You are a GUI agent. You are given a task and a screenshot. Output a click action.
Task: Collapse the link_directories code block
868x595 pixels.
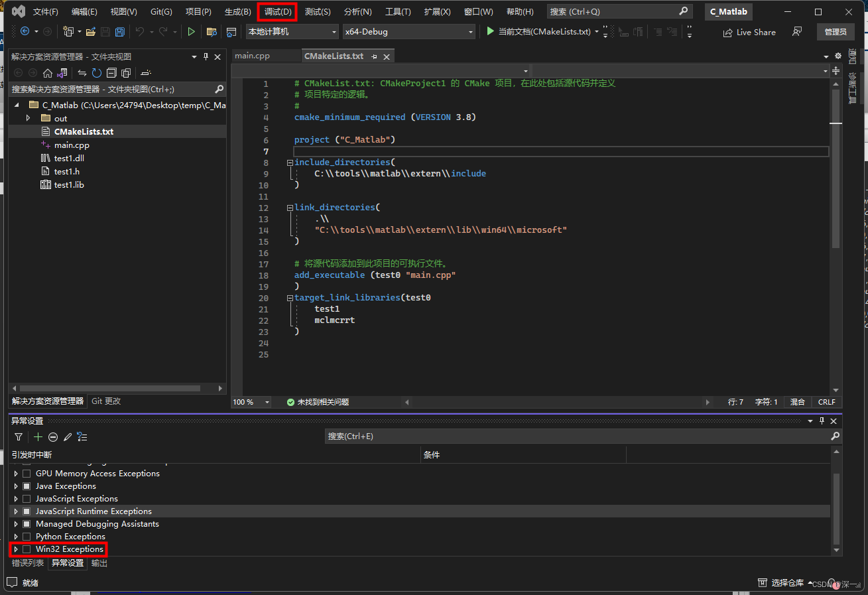coord(290,208)
